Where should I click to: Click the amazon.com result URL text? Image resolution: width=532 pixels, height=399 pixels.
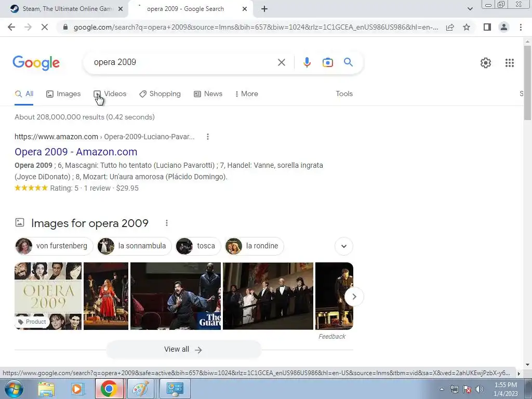(104, 137)
